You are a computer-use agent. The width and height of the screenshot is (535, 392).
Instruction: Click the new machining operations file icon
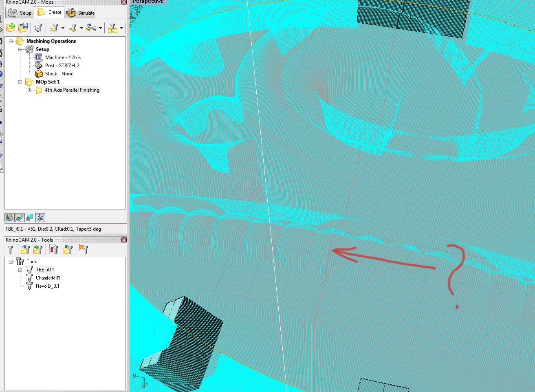click(x=11, y=28)
